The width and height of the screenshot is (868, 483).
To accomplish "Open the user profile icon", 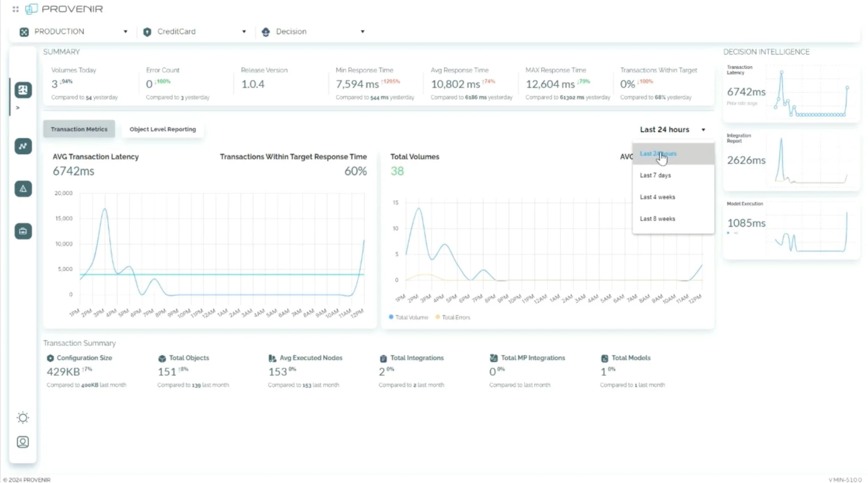I will 23,442.
